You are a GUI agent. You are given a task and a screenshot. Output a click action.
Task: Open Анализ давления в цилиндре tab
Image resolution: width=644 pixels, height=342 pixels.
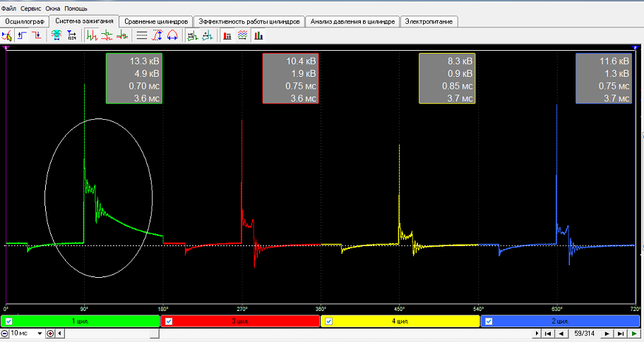click(352, 21)
